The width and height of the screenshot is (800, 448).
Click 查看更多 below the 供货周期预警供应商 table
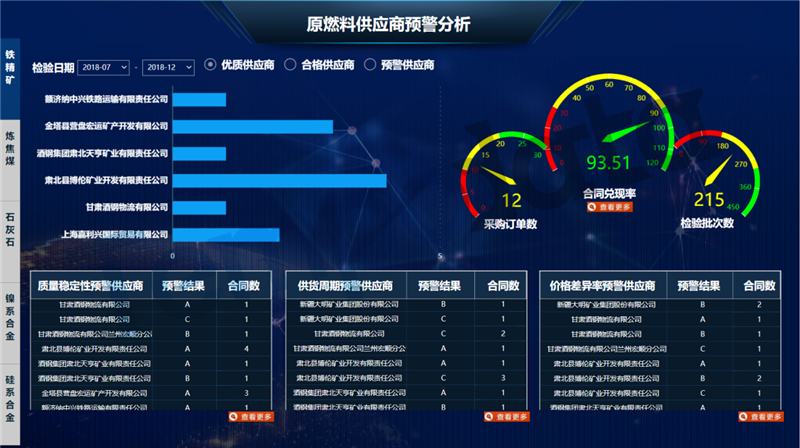coord(504,417)
